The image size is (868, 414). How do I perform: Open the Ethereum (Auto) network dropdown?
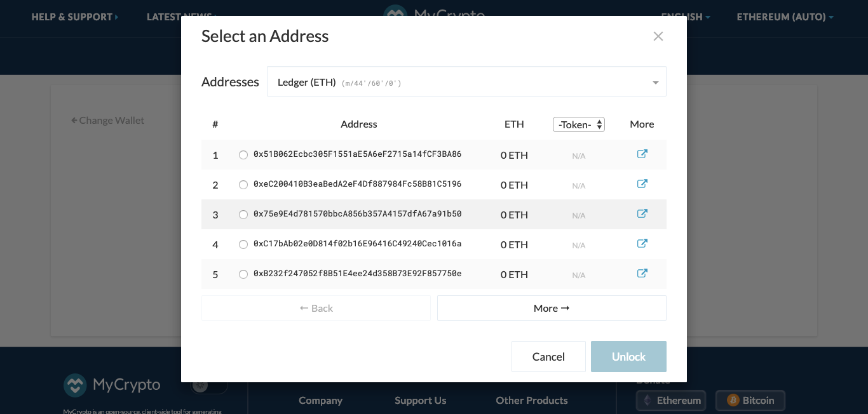tap(785, 17)
